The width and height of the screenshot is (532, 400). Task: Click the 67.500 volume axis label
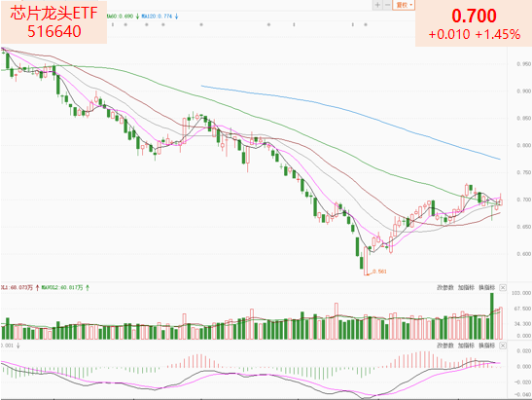click(523, 309)
